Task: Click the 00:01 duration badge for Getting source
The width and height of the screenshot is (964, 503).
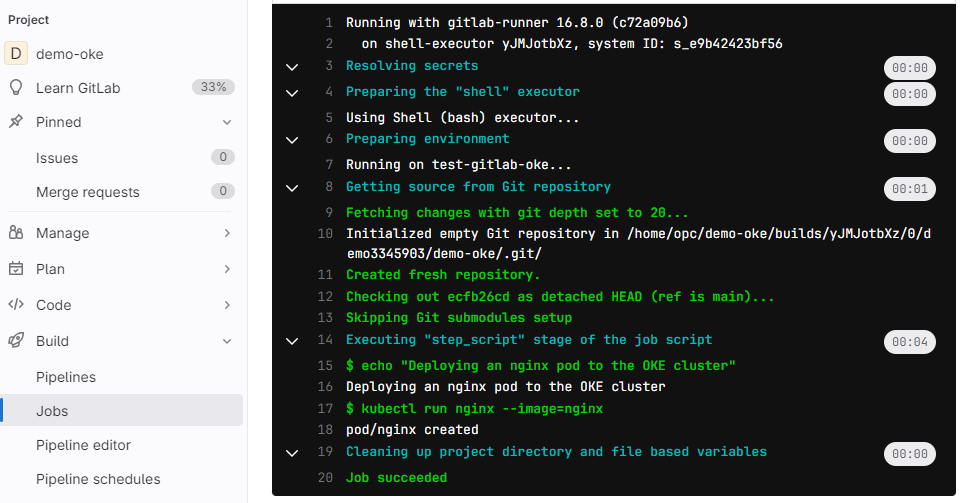Action: tap(910, 189)
